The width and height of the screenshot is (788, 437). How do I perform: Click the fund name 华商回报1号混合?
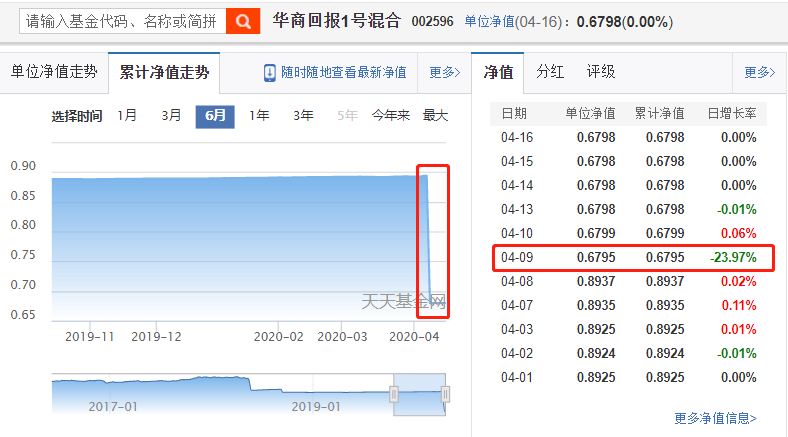337,21
